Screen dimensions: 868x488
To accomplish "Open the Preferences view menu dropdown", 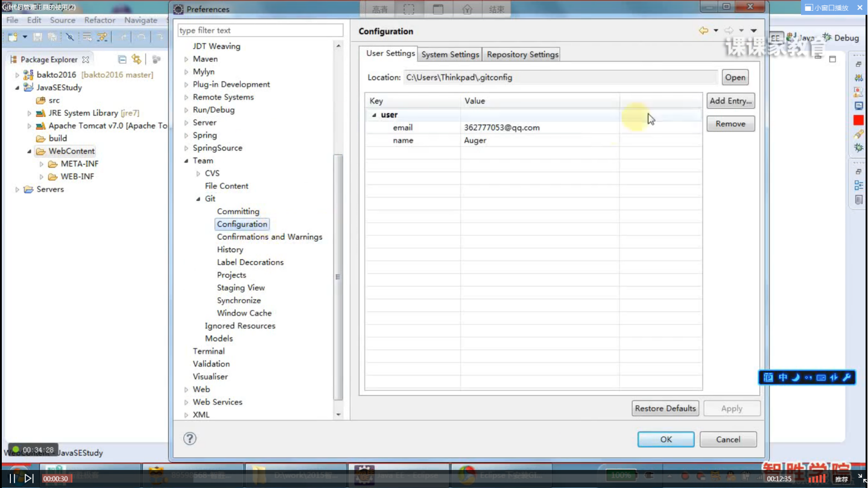I will pos(753,31).
